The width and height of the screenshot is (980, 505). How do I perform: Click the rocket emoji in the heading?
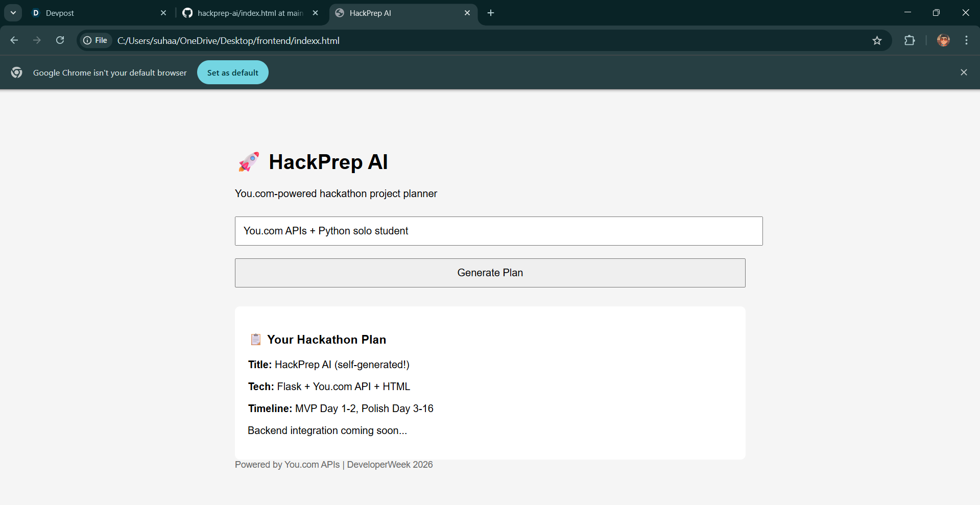[x=249, y=162]
